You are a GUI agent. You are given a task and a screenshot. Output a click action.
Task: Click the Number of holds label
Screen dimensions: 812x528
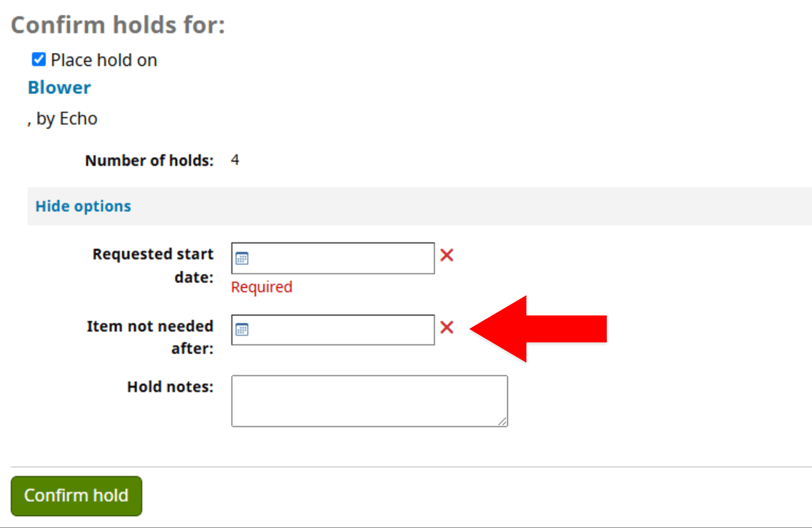[149, 160]
